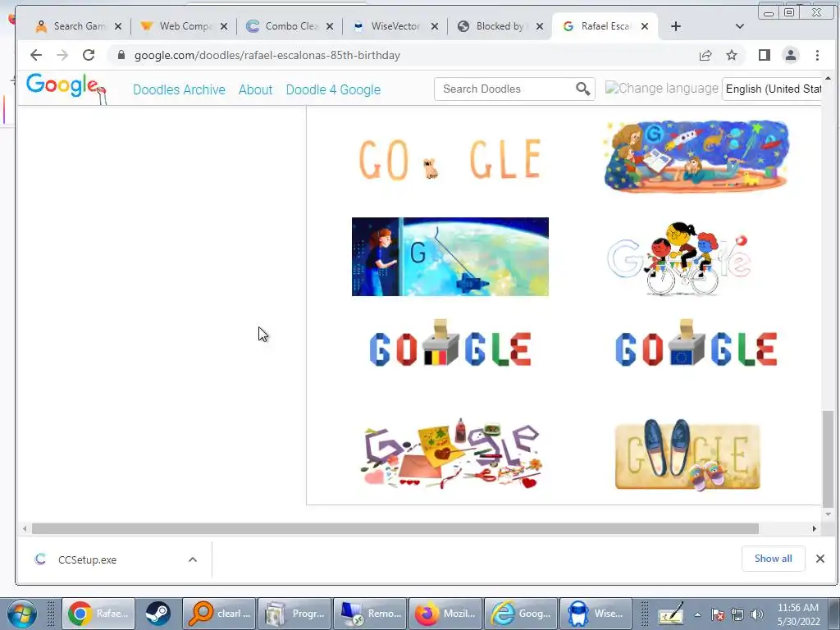Open the EU flag ballot box doodle
This screenshot has height=630, width=840.
point(696,344)
